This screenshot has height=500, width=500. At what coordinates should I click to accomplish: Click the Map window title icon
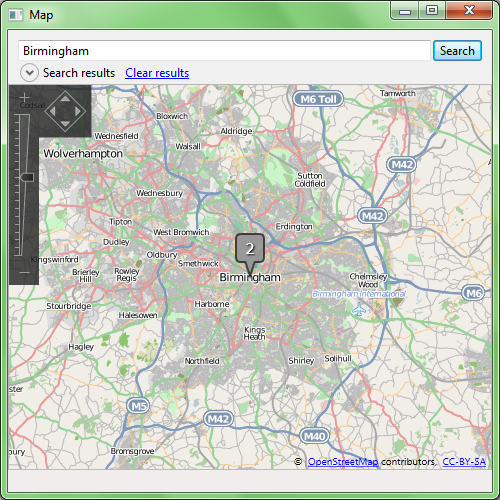click(16, 15)
